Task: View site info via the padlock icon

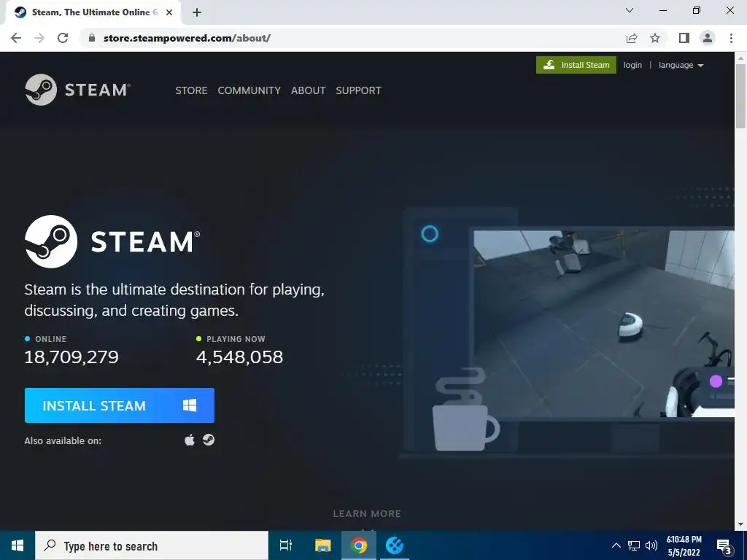Action: point(92,38)
